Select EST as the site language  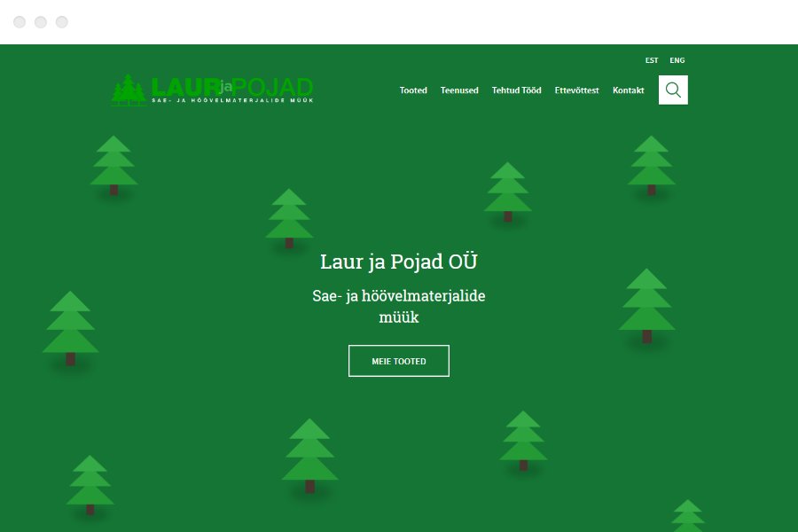coord(652,60)
